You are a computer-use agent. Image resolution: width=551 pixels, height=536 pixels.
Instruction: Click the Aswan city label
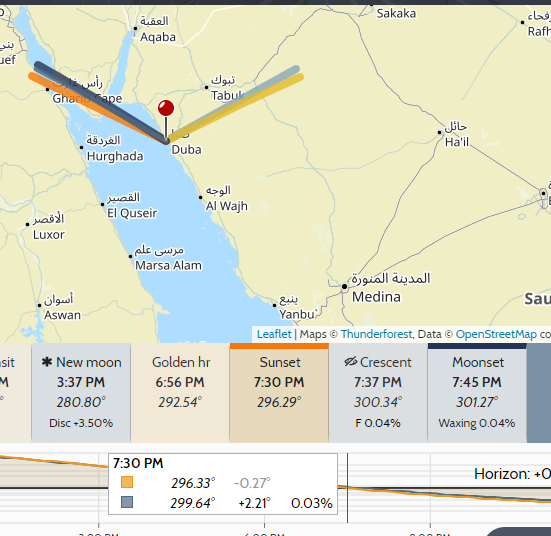click(63, 315)
